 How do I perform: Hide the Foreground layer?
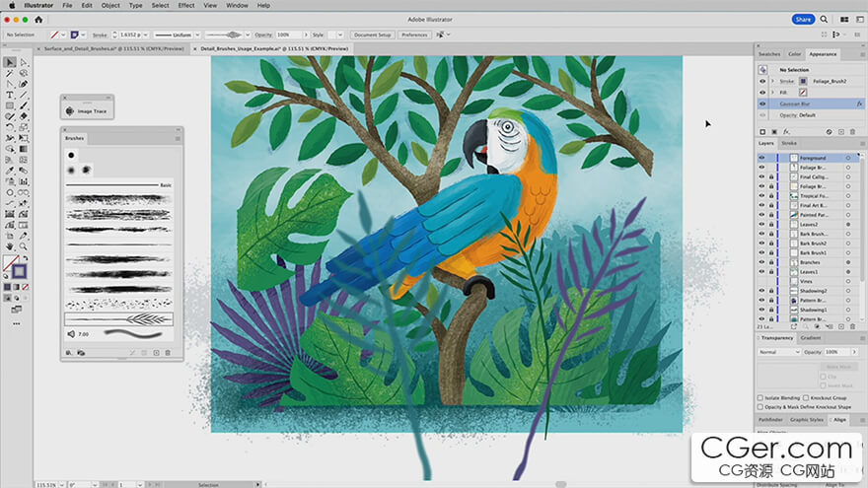click(x=761, y=158)
